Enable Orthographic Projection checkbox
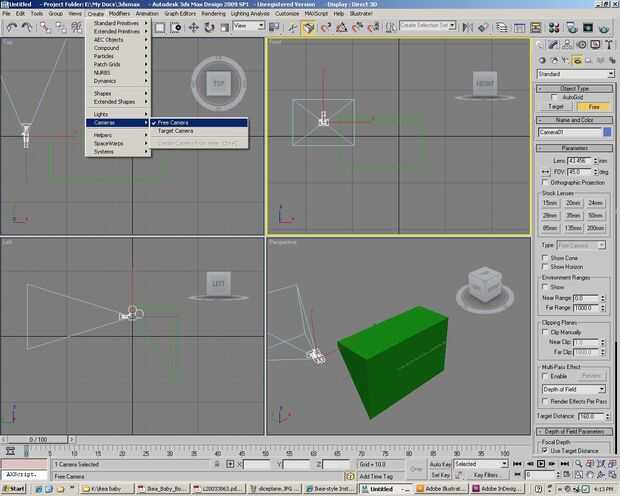The image size is (620, 496). pyautogui.click(x=545, y=182)
